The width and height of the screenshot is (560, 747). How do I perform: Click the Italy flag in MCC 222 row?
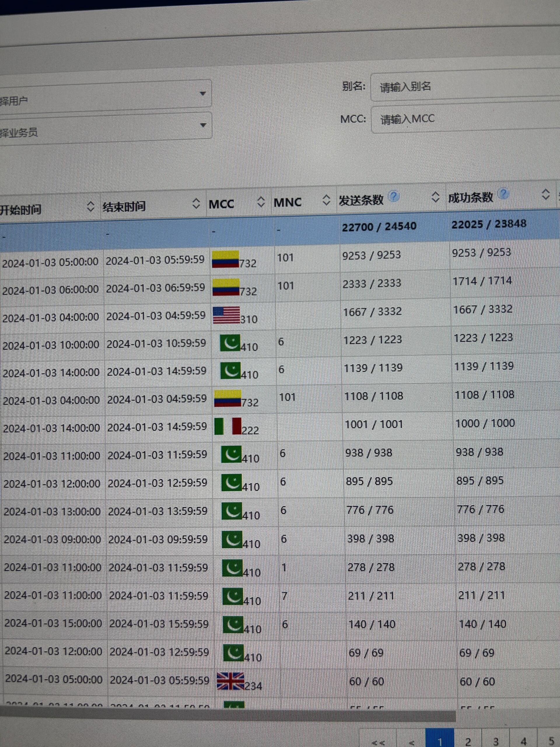click(228, 426)
